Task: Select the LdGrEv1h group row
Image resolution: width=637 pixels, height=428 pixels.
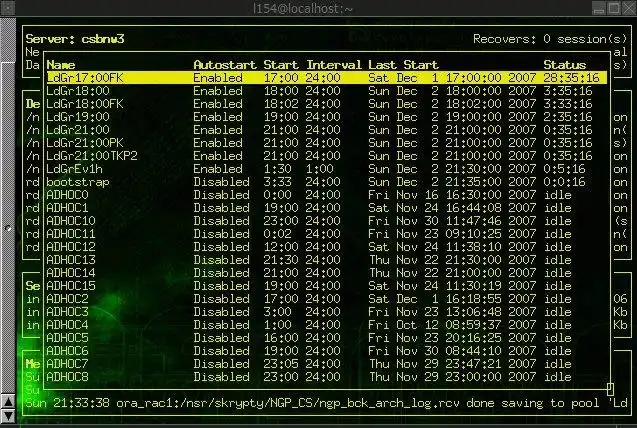Action: point(327,169)
